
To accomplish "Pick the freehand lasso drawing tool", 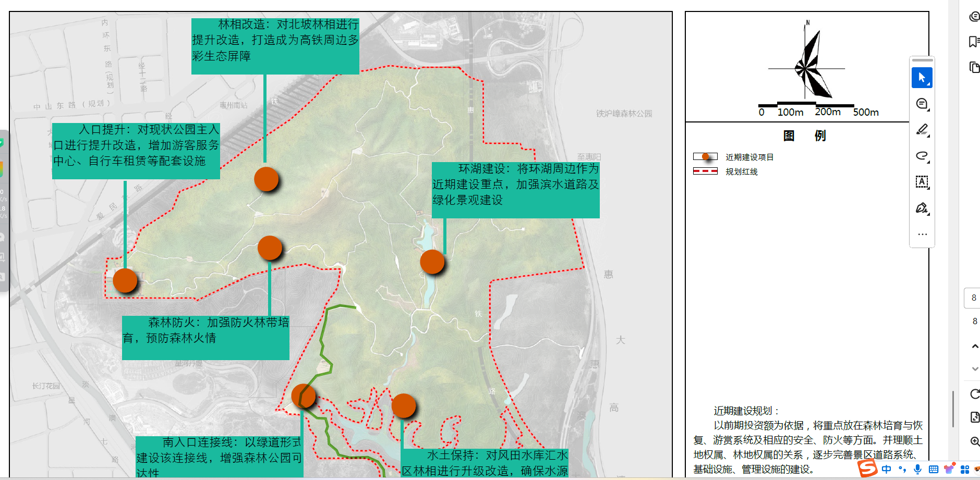I will coord(922,156).
